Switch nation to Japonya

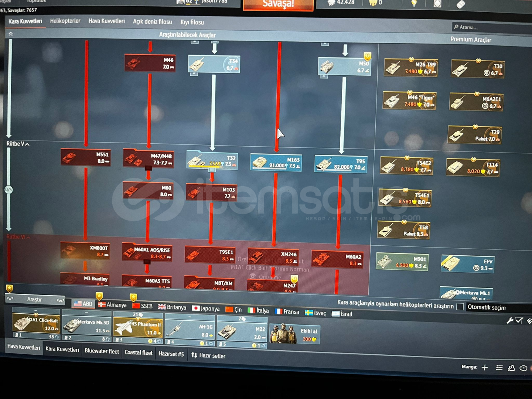206,308
